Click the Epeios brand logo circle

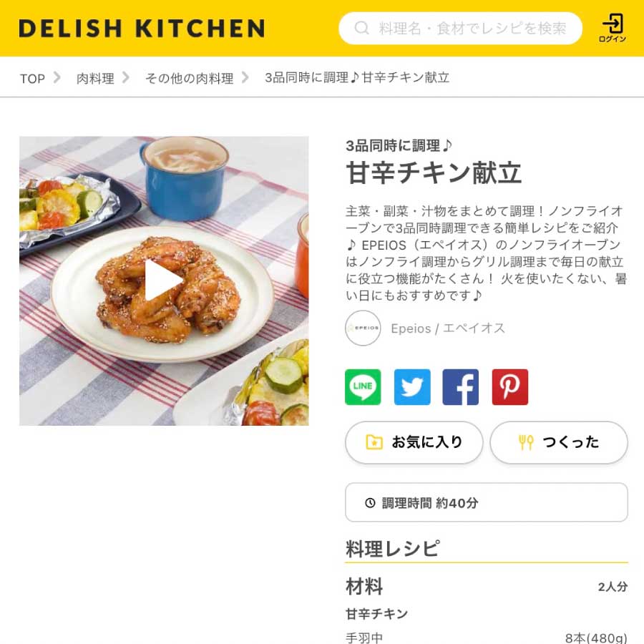(363, 328)
